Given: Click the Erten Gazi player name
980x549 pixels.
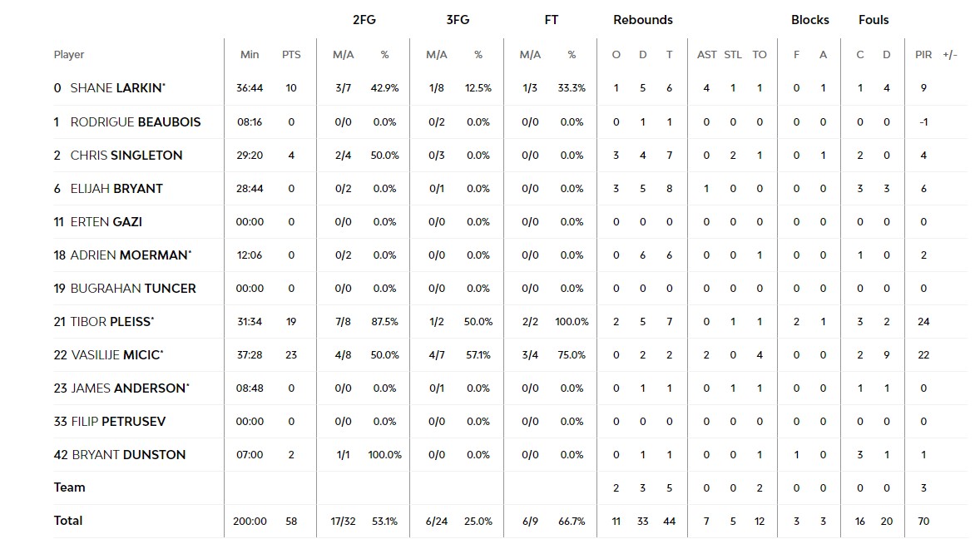Looking at the screenshot, I should [106, 222].
